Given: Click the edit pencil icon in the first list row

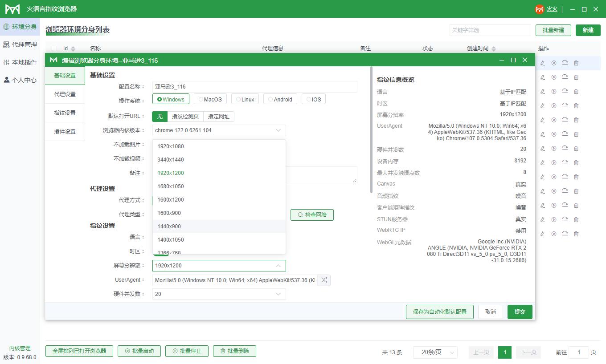Looking at the screenshot, I should click(x=543, y=63).
